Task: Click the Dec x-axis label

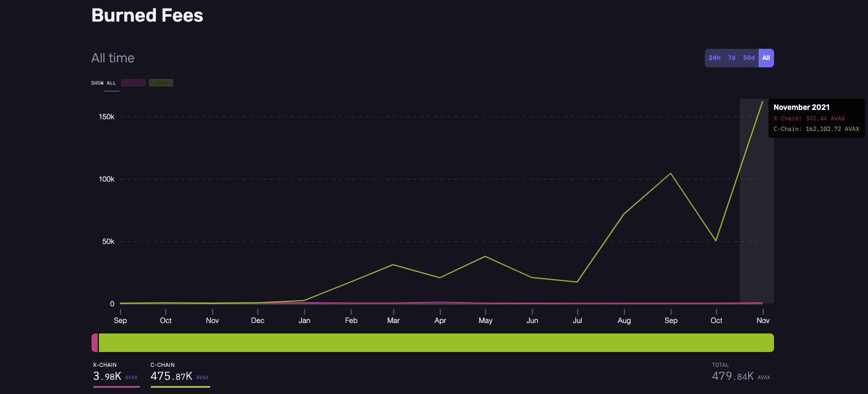Action: pyautogui.click(x=258, y=321)
